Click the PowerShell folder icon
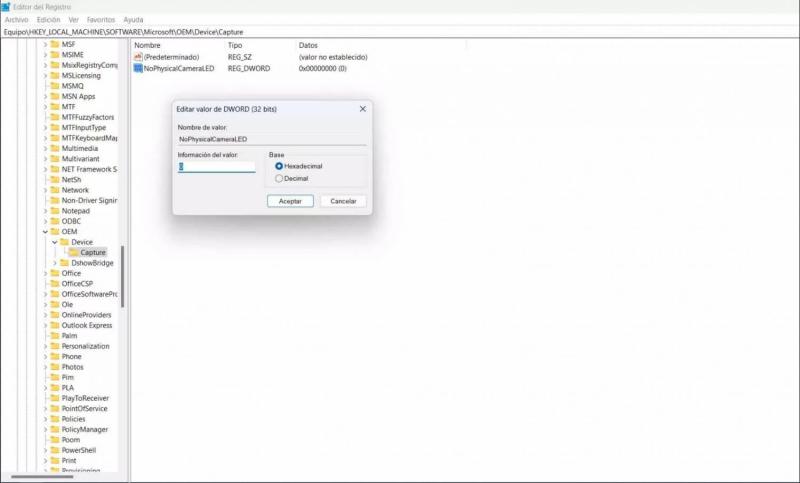Image resolution: width=800 pixels, height=483 pixels. (x=54, y=450)
